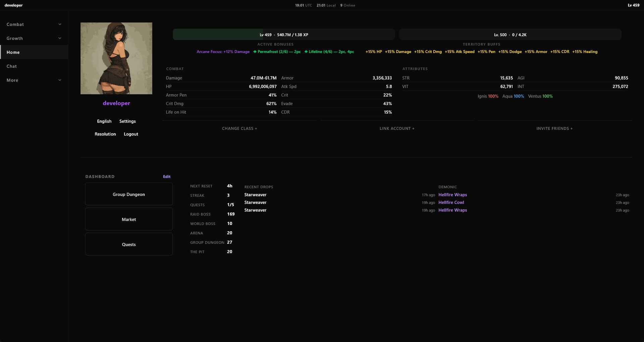Click the Lv 459 XP progress bar
Screen dimensions: 644x342
[x=284, y=35]
